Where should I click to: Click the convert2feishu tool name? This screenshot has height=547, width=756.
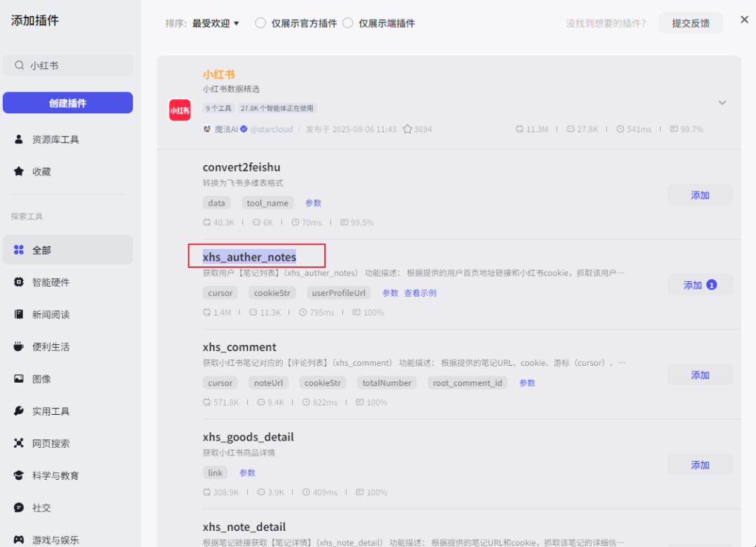click(x=241, y=167)
